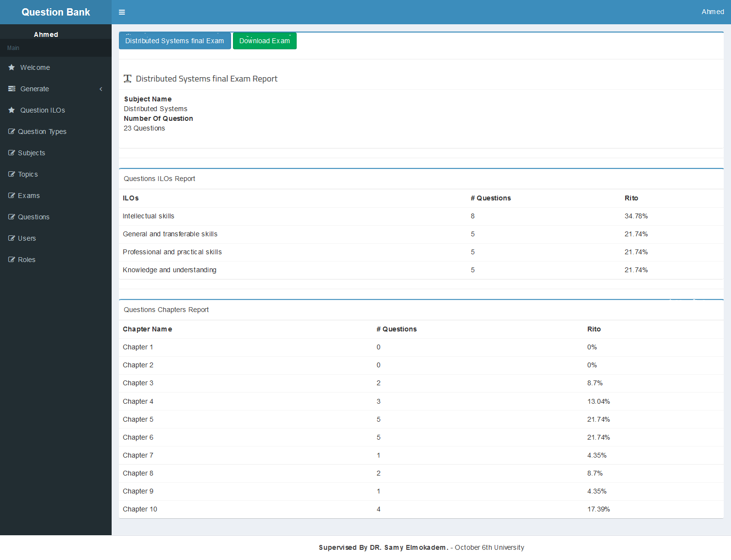
Task: Click '23 Questions' count text
Action: coord(144,128)
